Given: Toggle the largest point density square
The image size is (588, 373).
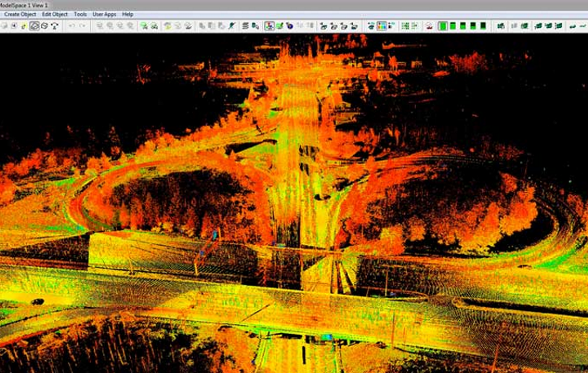Looking at the screenshot, I should point(444,26).
